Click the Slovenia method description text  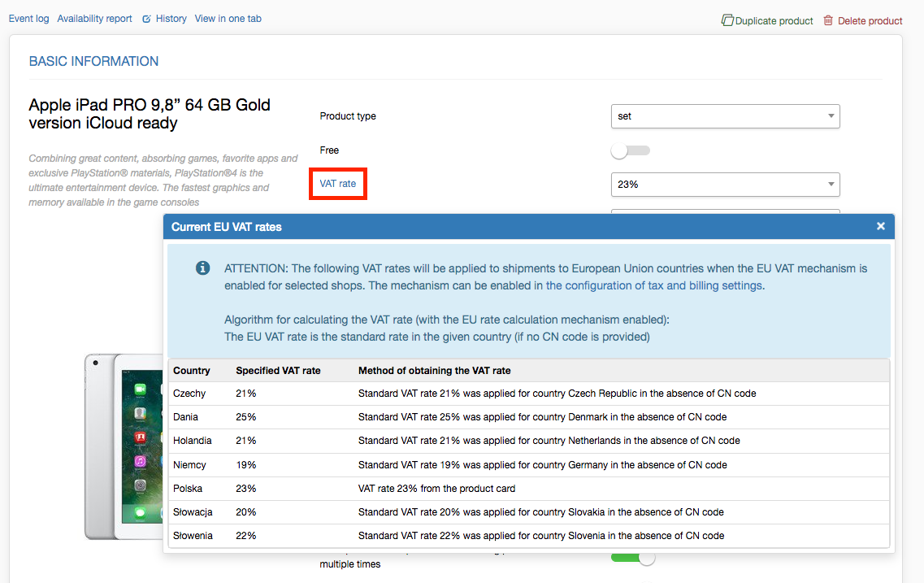coord(541,536)
